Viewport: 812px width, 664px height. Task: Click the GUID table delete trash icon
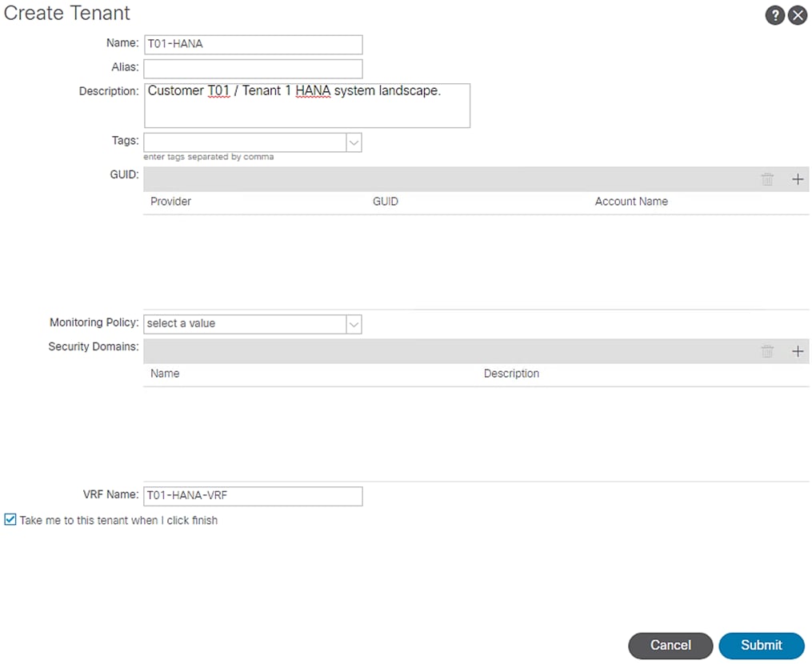(x=767, y=179)
